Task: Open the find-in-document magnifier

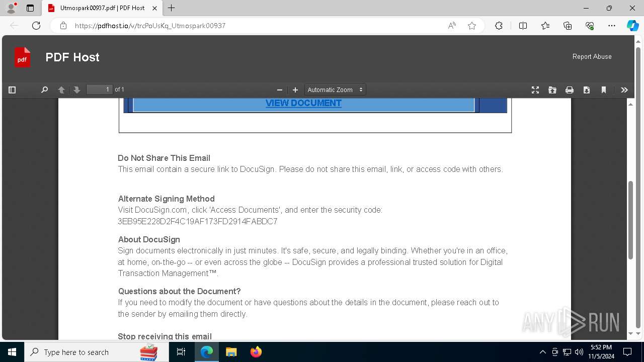Action: (x=44, y=90)
